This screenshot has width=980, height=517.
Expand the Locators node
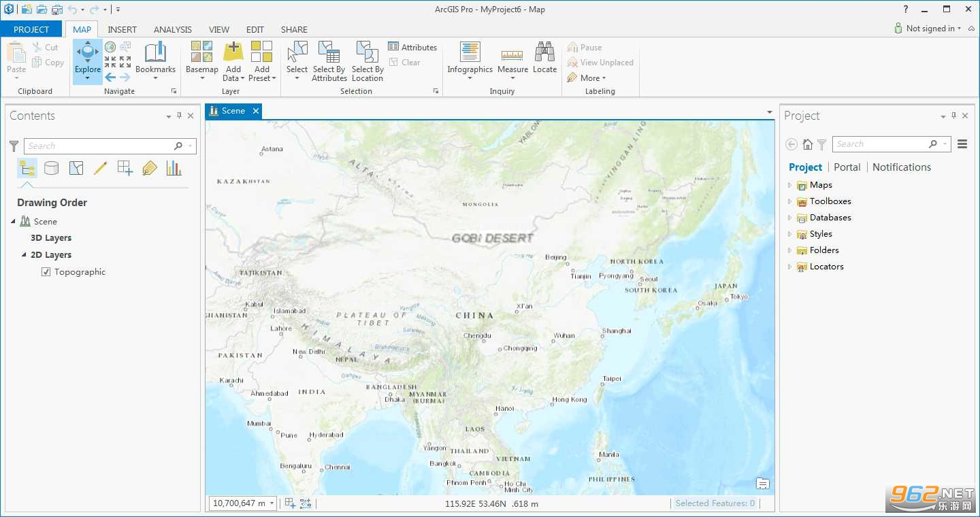click(x=790, y=267)
